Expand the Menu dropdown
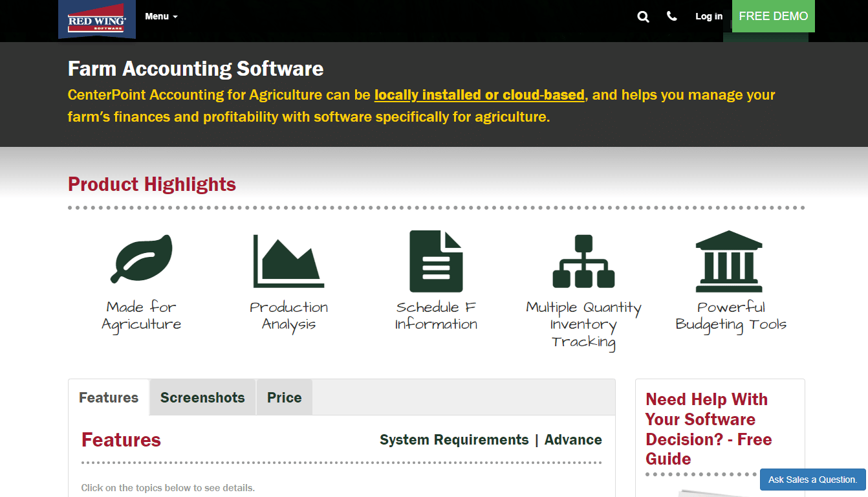The height and width of the screenshot is (497, 868). [x=161, y=16]
